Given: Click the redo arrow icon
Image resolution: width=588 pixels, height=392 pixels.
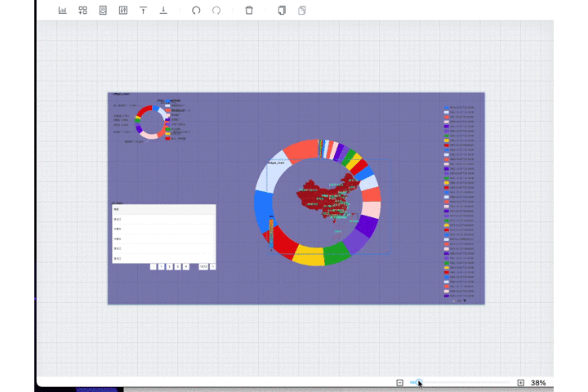Looking at the screenshot, I should [x=216, y=11].
